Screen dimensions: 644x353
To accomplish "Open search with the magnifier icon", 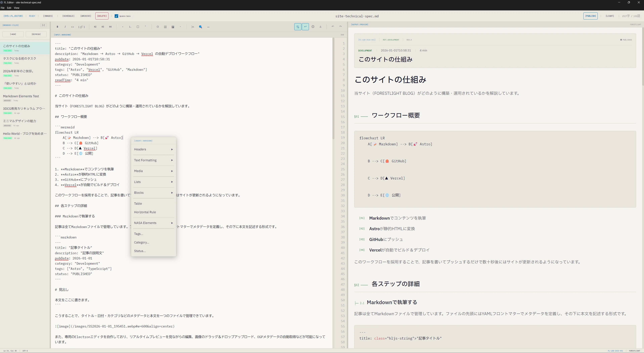I will [200, 27].
